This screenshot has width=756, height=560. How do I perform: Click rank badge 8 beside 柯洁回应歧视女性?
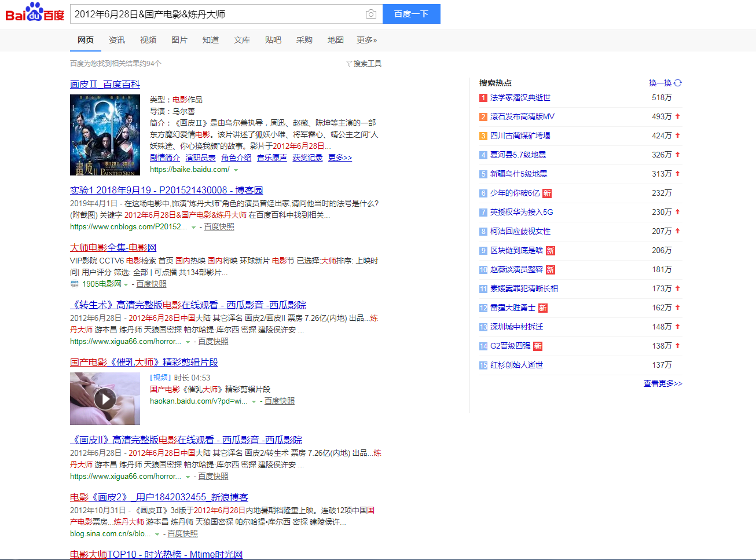[483, 232]
